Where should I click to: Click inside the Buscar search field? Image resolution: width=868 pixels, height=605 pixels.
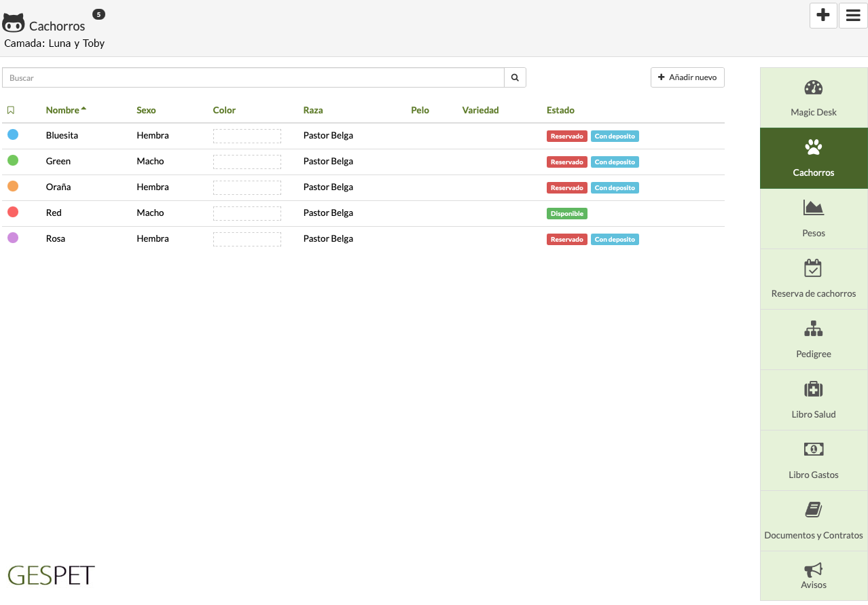click(253, 78)
